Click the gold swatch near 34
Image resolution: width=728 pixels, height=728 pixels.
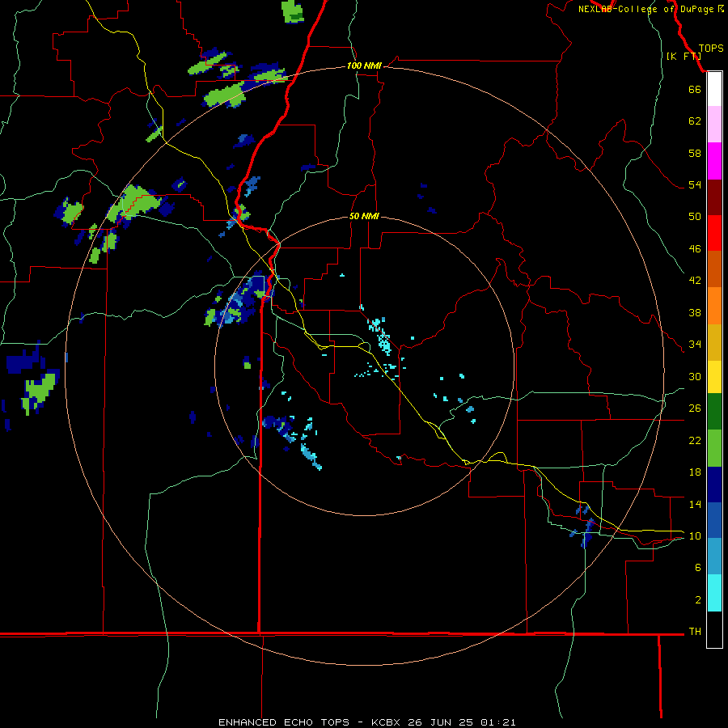click(714, 342)
